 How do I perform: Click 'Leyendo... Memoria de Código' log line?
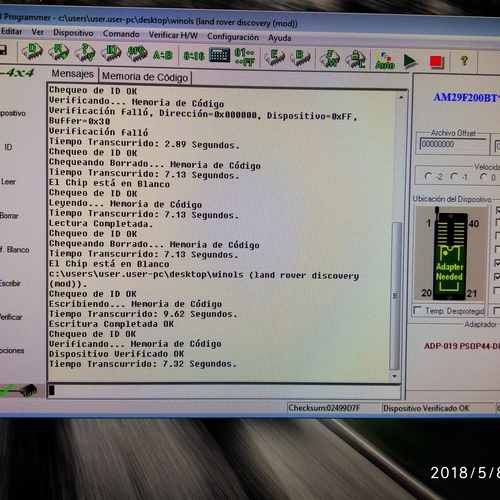pyautogui.click(x=125, y=204)
